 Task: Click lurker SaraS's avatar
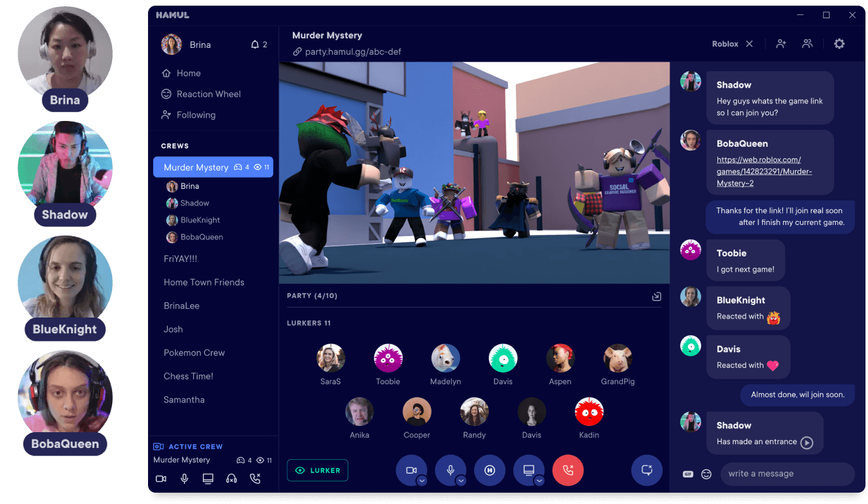[x=331, y=358]
